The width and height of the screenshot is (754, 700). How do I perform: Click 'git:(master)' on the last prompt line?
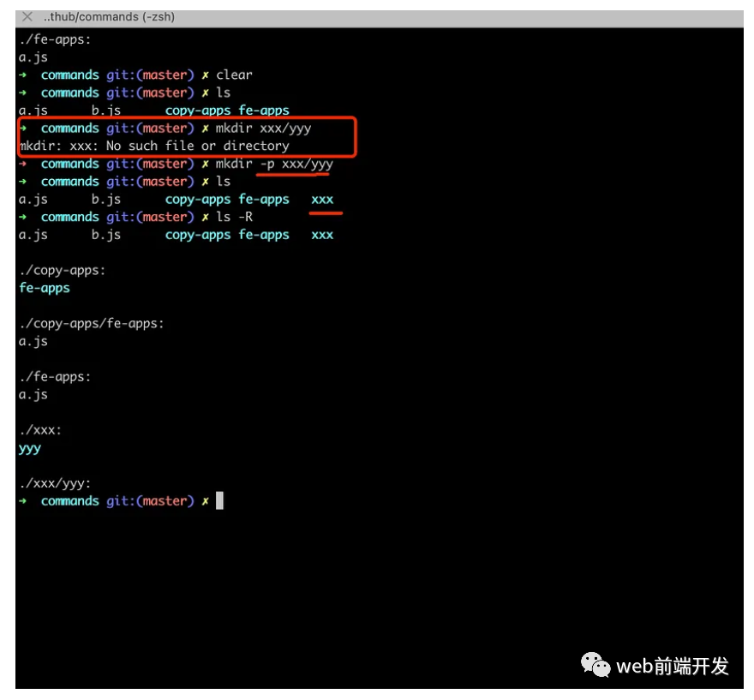coord(150,501)
